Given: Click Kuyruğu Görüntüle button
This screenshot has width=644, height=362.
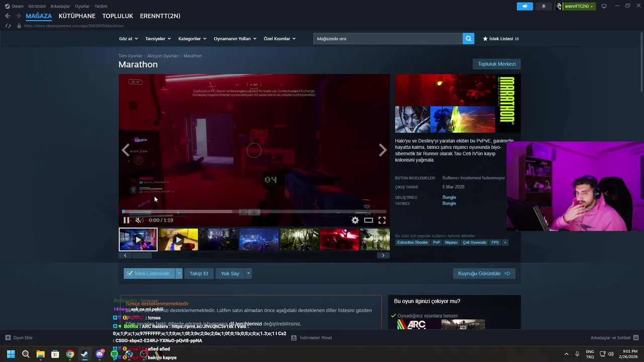Looking at the screenshot, I should 484,274.
